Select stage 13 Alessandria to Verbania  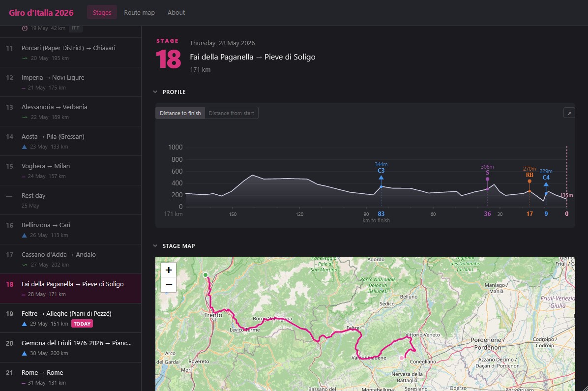70,112
